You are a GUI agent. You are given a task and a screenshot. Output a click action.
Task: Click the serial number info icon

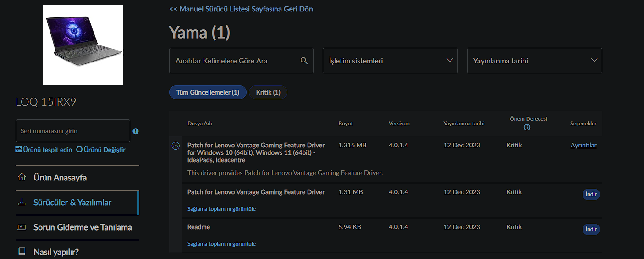(136, 131)
